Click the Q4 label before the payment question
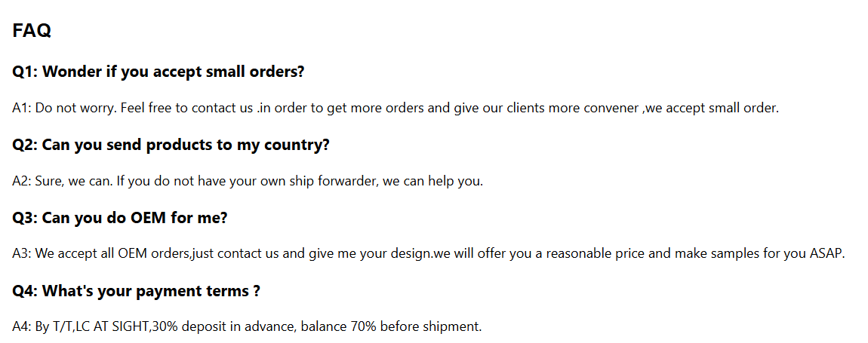 (24, 291)
